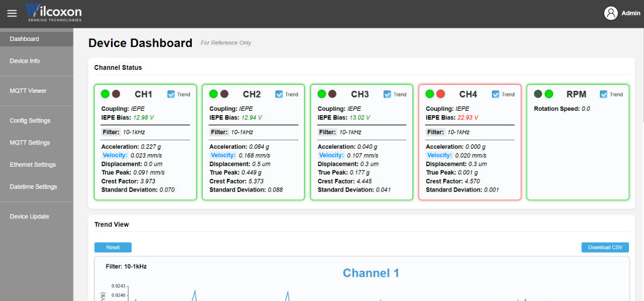
Task: Uncheck the CH4 Trend checkbox
Action: pos(496,95)
